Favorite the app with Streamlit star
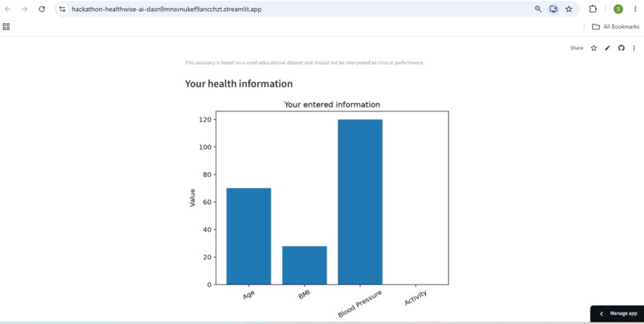The width and height of the screenshot is (644, 324). coord(594,48)
